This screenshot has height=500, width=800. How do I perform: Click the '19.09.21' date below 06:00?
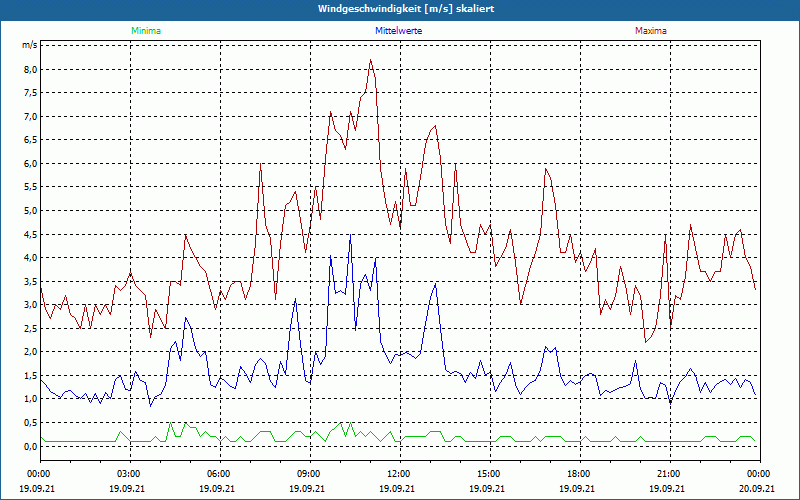tap(217, 488)
